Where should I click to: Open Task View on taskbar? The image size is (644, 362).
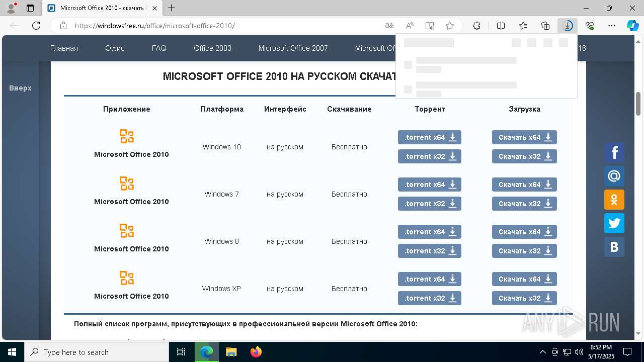pos(181,352)
